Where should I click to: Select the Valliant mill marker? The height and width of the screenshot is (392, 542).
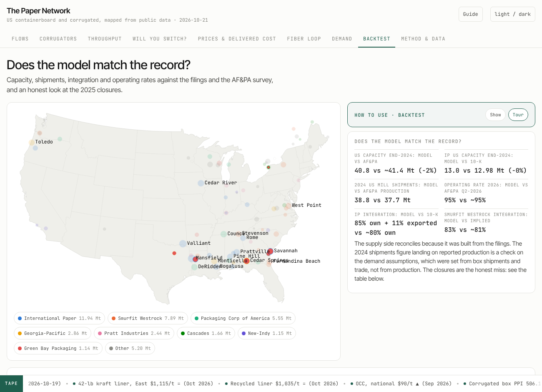pos(183,244)
